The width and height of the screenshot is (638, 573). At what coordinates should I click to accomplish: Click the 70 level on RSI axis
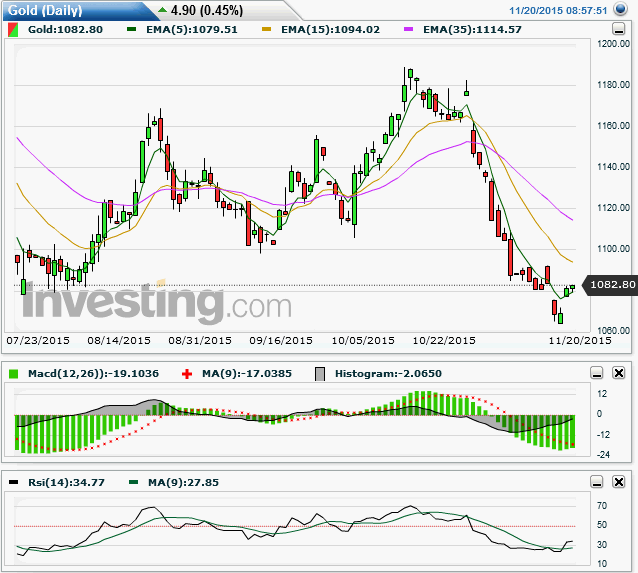tap(602, 506)
